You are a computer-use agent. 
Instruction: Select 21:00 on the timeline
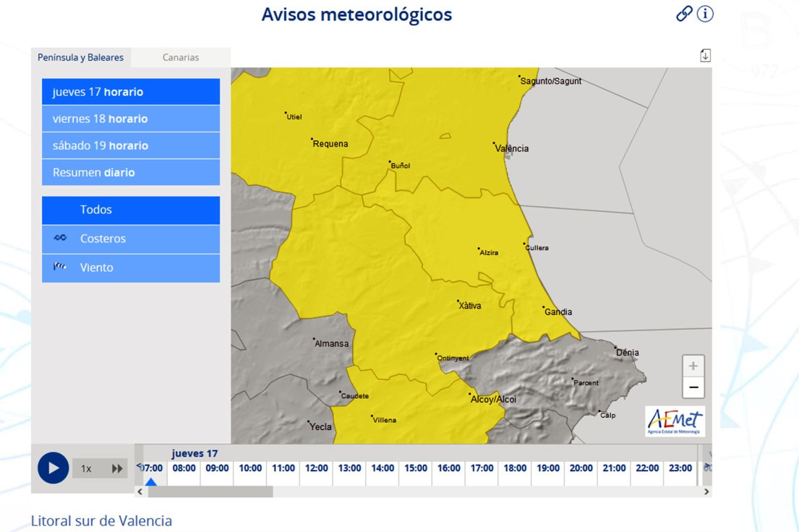(x=615, y=468)
